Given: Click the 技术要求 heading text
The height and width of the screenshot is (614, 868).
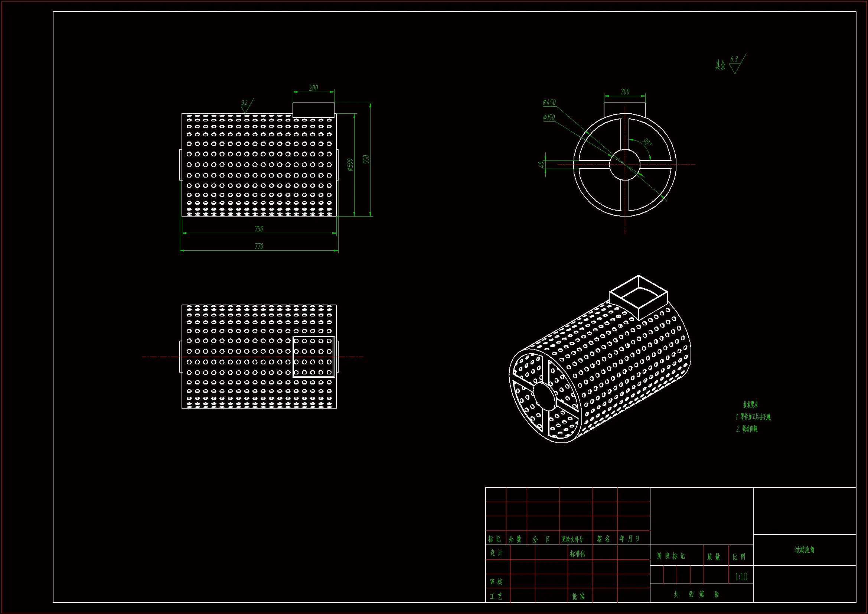Looking at the screenshot, I should (750, 405).
